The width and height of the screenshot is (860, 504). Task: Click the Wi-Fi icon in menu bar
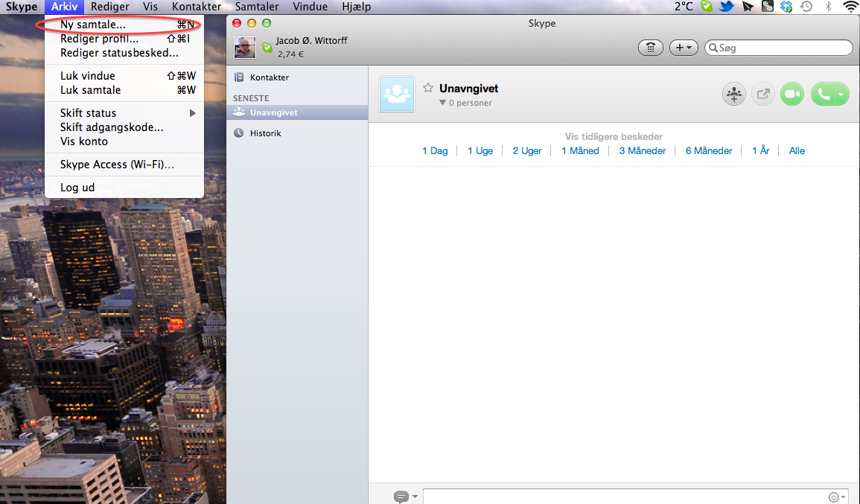click(x=850, y=7)
